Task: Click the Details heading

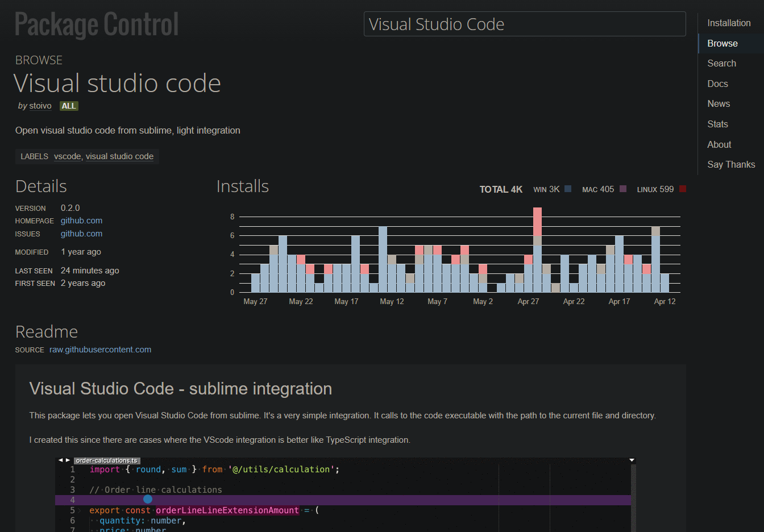Action: coord(41,186)
